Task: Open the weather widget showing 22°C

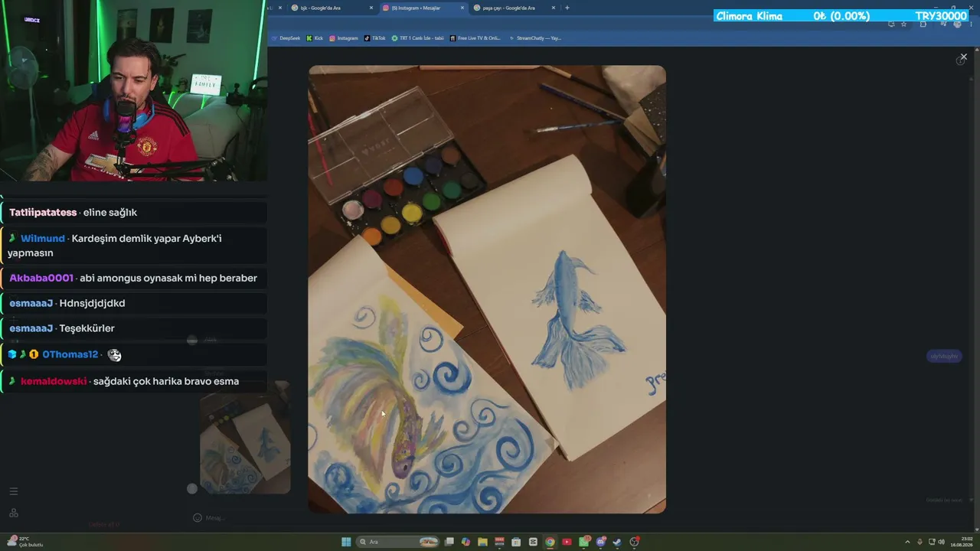Action: [24, 542]
